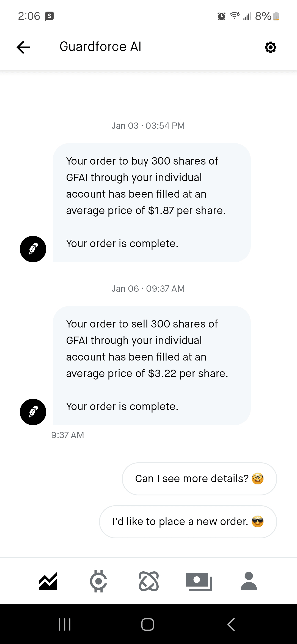297x644 pixels.
Task: Tap "I'd like to place a new order"
Action: [188, 522]
